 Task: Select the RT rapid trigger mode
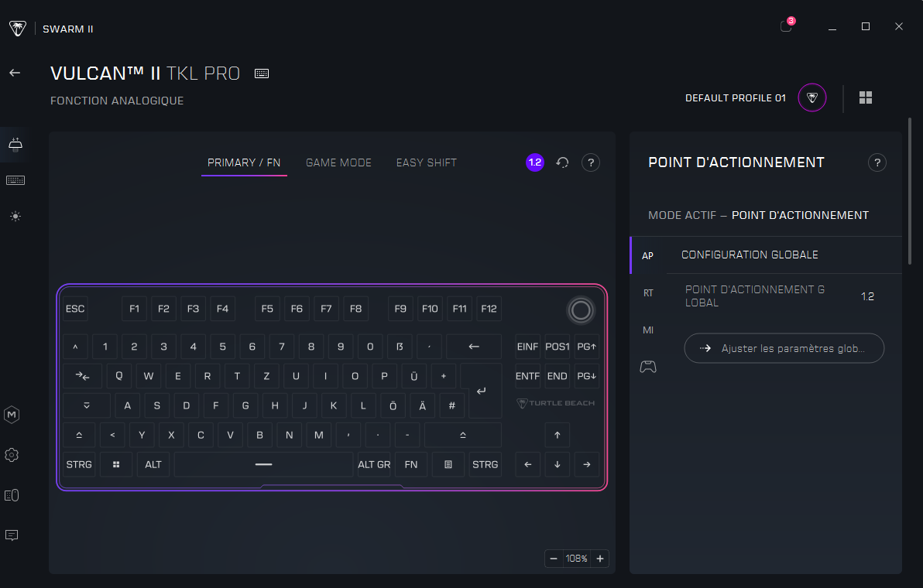pyautogui.click(x=648, y=292)
